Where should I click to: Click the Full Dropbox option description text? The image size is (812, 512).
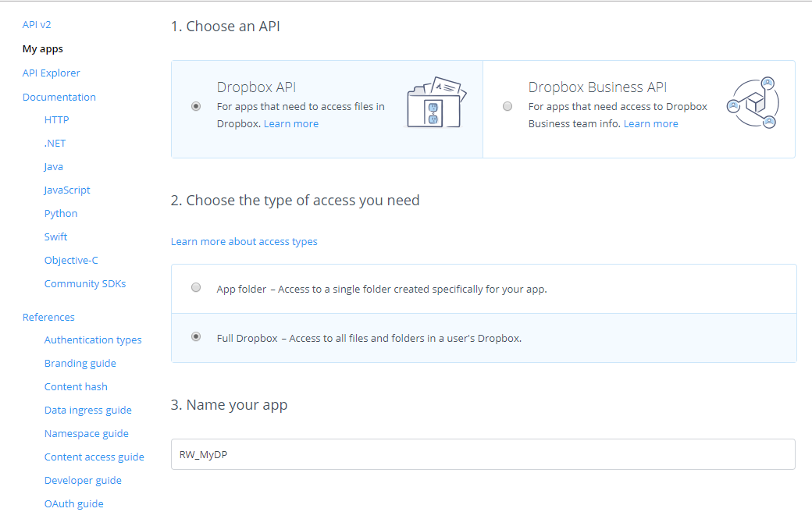click(369, 339)
